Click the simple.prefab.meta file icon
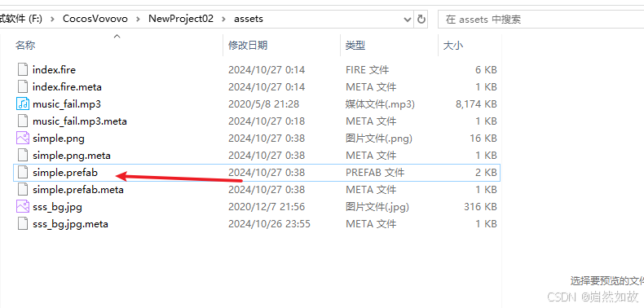The width and height of the screenshot is (644, 308). click(x=23, y=189)
